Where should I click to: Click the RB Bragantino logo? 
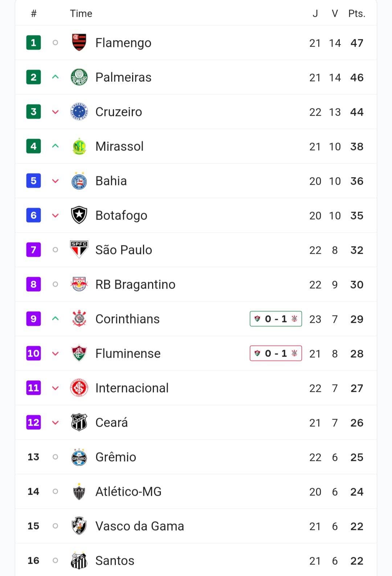click(79, 284)
